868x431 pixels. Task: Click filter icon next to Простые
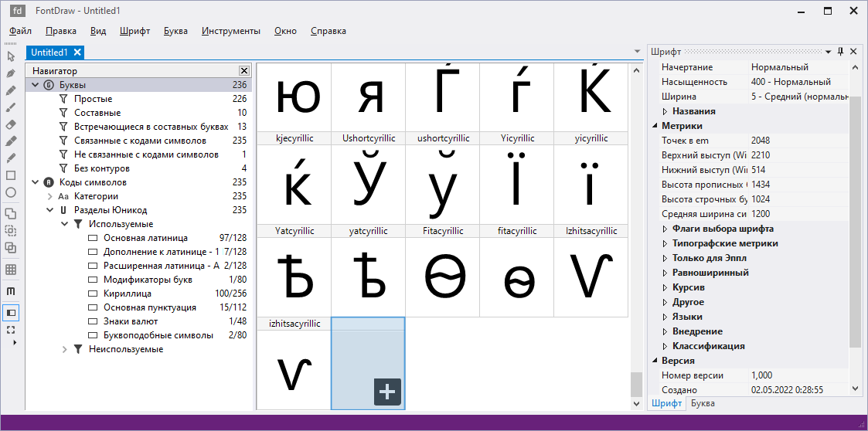[63, 99]
